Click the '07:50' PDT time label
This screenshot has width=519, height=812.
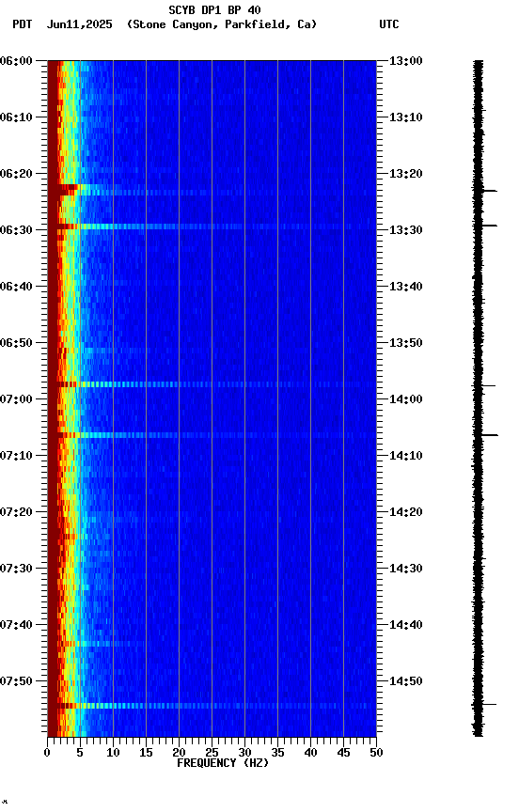pyautogui.click(x=16, y=681)
